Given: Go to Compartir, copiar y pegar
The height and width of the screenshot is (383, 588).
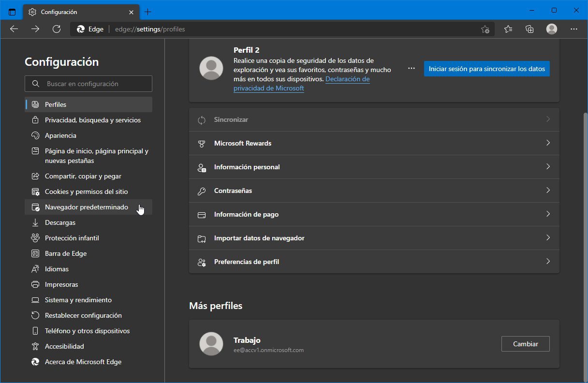Looking at the screenshot, I should pyautogui.click(x=88, y=176).
